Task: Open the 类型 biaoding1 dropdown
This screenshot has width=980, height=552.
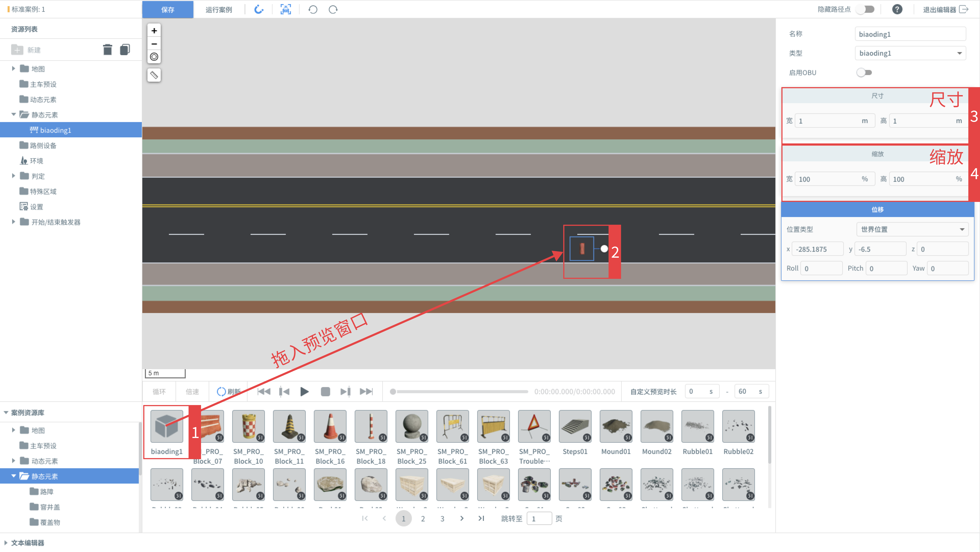Action: [x=910, y=53]
